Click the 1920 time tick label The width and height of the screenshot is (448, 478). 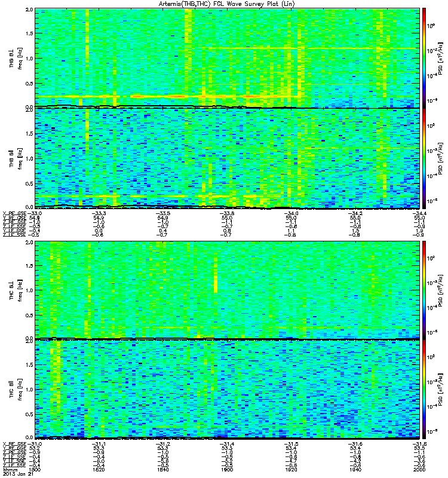(x=291, y=470)
